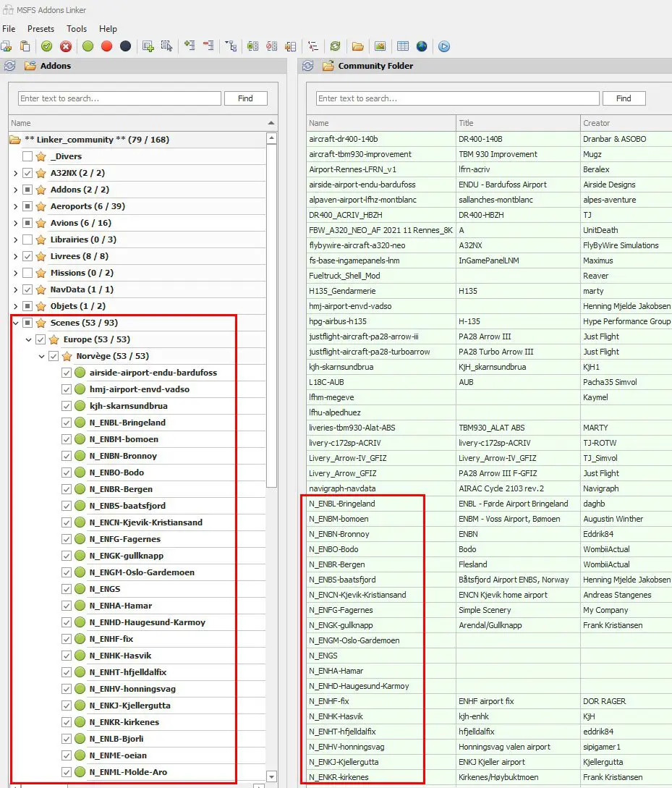Collapse the Europe tree node

(29, 339)
